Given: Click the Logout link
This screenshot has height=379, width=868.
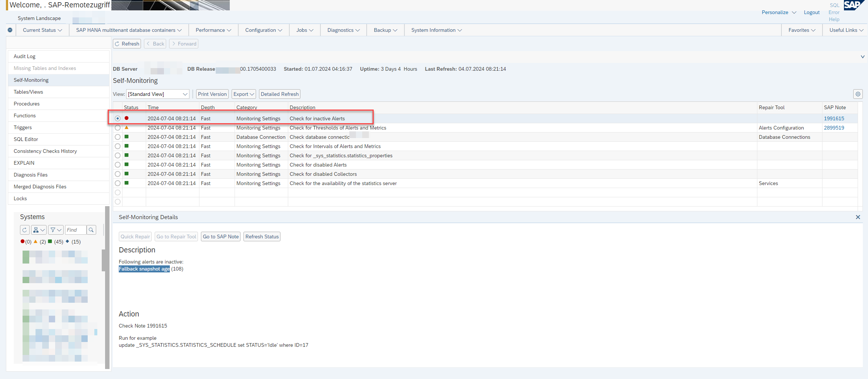Looking at the screenshot, I should point(811,12).
